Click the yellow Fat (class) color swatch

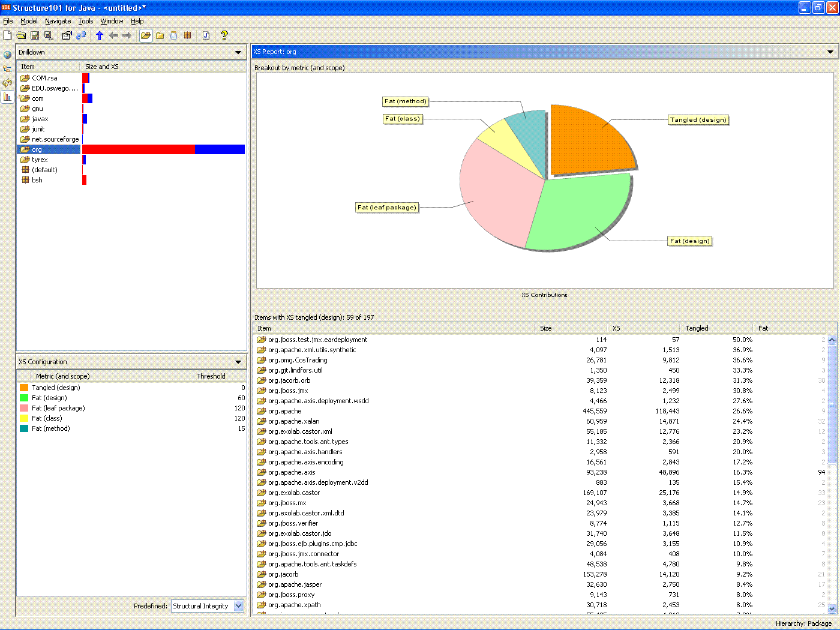pos(24,418)
